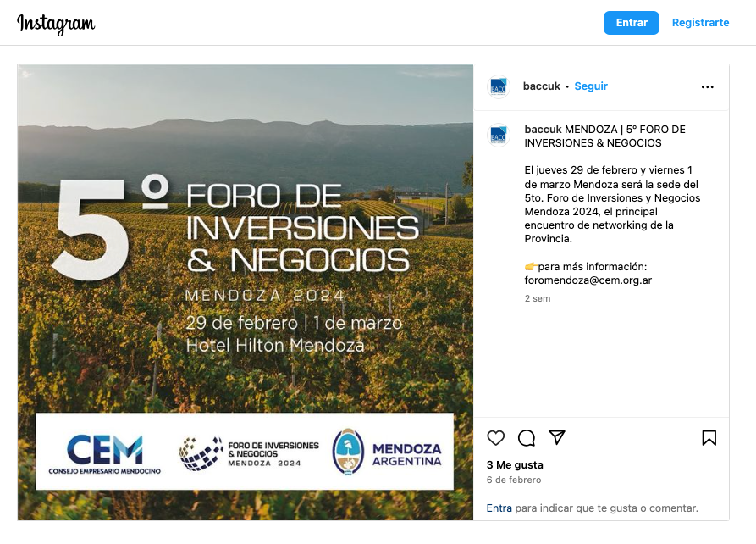Click the Entra link to comment

499,508
